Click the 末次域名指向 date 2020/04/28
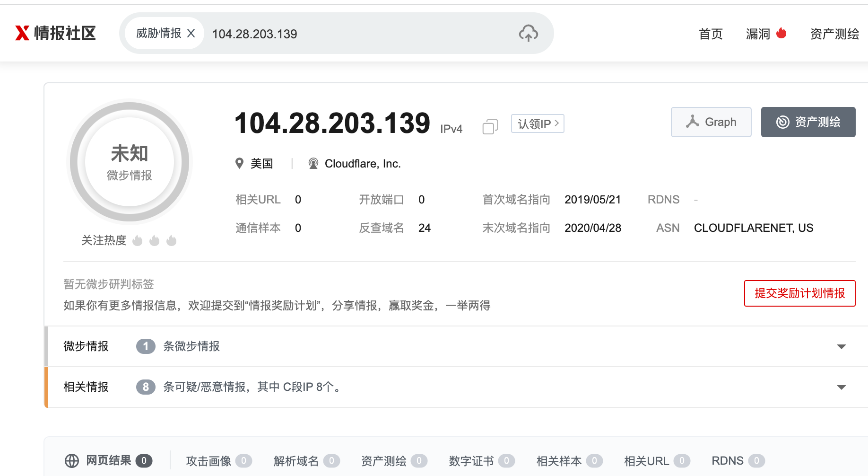Viewport: 868px width, 476px height. (593, 228)
